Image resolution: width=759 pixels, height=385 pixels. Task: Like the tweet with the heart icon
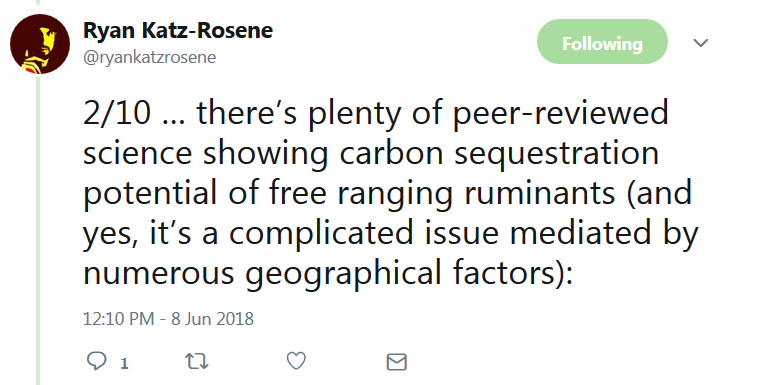coord(296,361)
